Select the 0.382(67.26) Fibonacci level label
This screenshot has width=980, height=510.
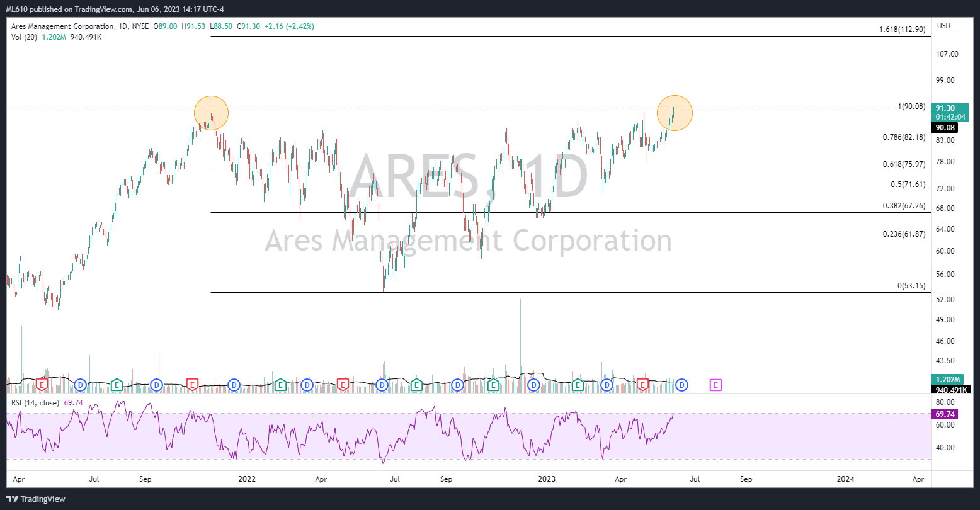pyautogui.click(x=904, y=206)
